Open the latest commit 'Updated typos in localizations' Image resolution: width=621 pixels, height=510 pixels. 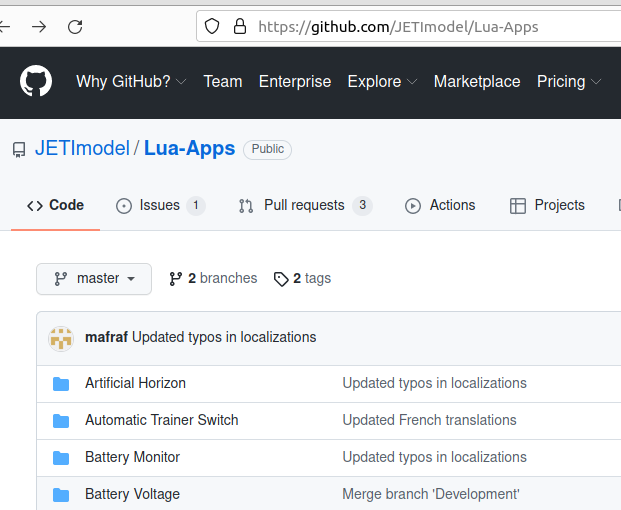(x=224, y=337)
